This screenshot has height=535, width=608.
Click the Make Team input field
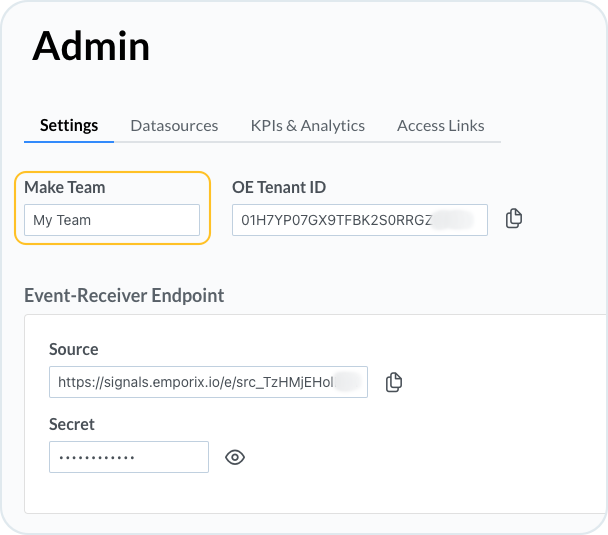[112, 220]
